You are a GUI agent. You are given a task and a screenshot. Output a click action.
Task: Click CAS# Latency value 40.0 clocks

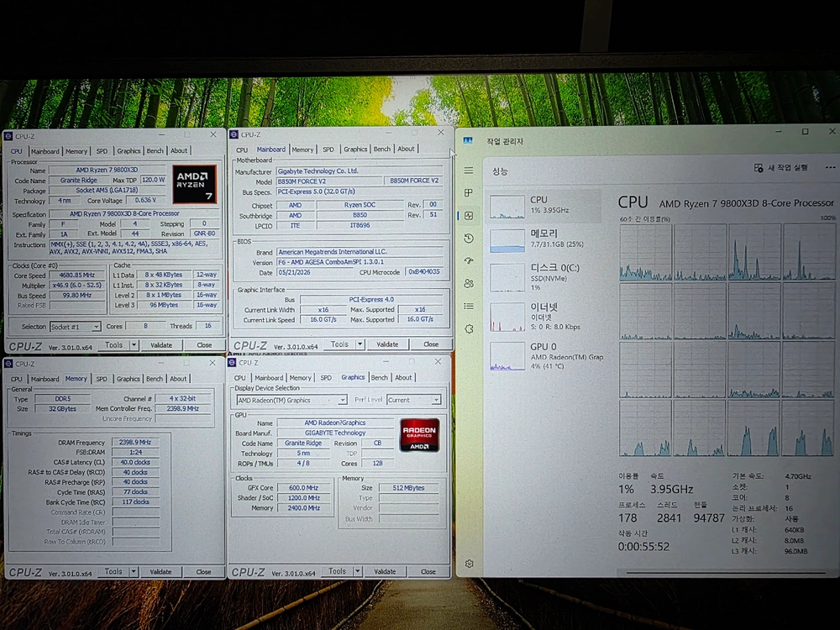135,462
